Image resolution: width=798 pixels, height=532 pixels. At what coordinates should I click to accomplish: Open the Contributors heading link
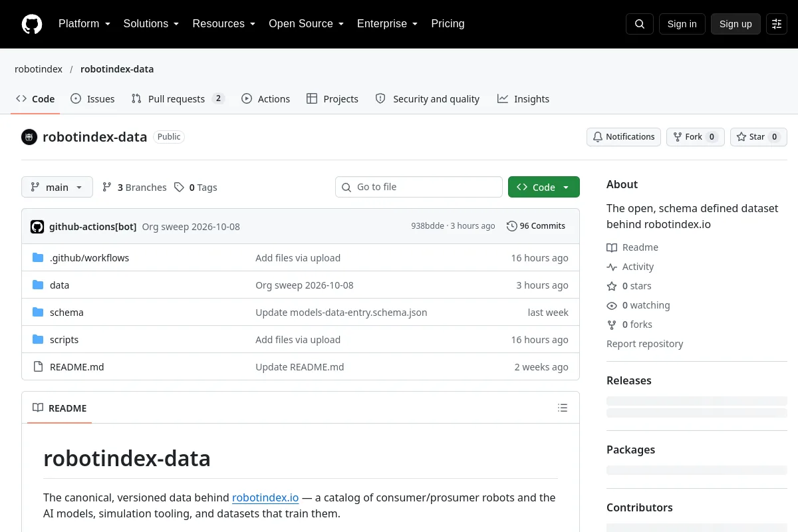[x=640, y=508]
